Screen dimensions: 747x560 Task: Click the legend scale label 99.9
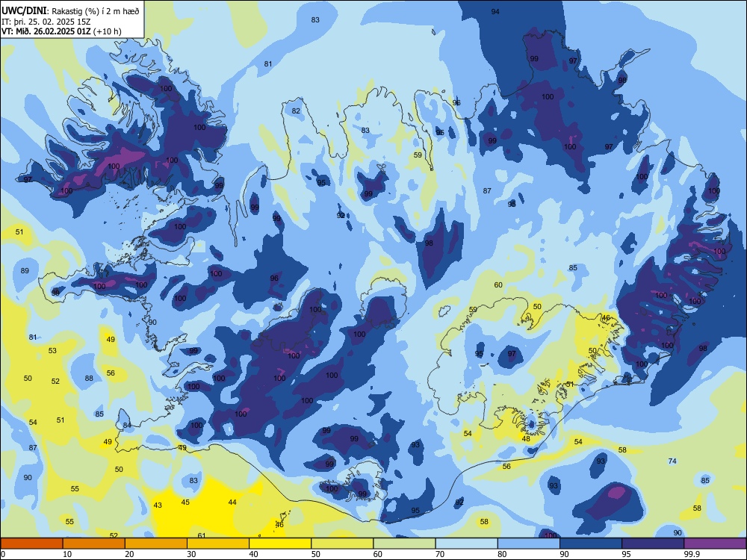(x=691, y=554)
